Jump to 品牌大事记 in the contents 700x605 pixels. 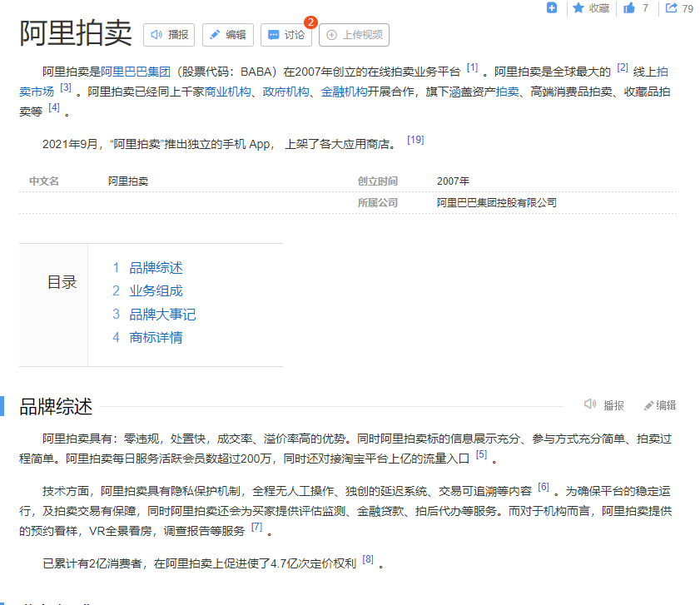pos(162,315)
